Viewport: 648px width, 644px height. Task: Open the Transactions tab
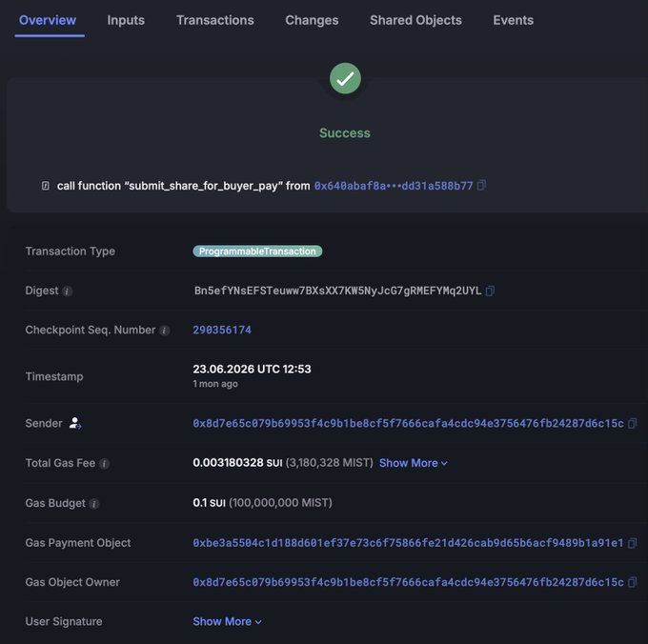click(x=215, y=20)
